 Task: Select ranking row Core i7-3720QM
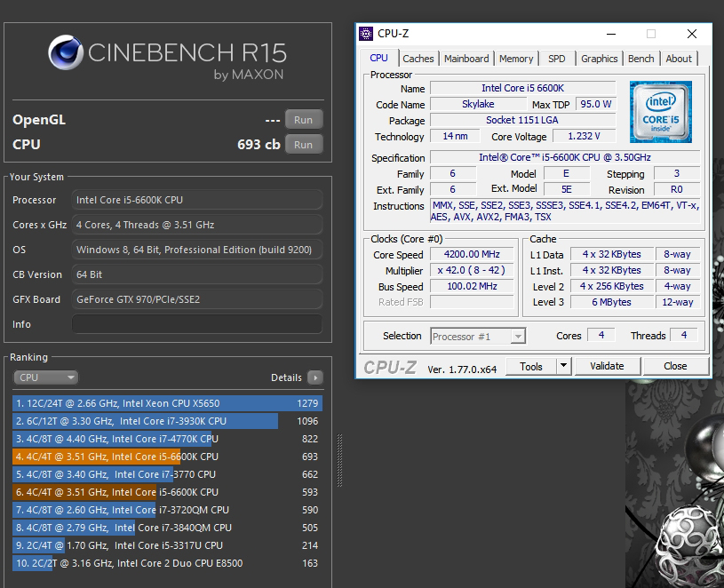tap(167, 510)
